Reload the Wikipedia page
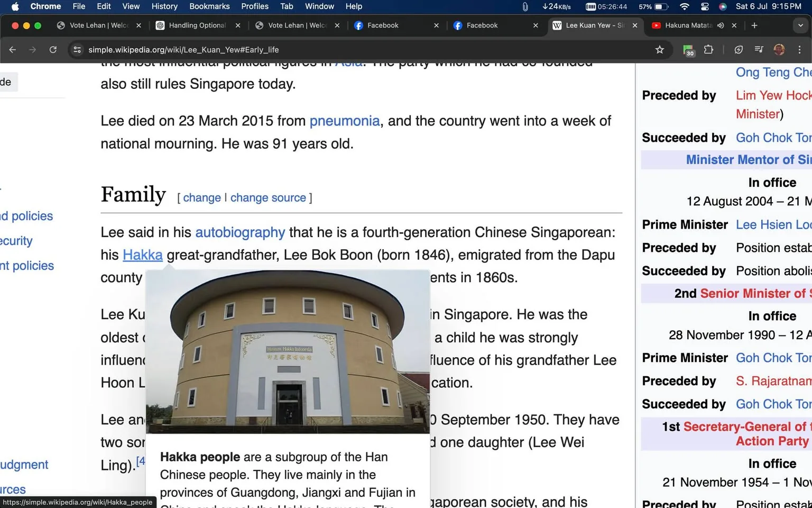Image resolution: width=812 pixels, height=508 pixels. tap(53, 49)
